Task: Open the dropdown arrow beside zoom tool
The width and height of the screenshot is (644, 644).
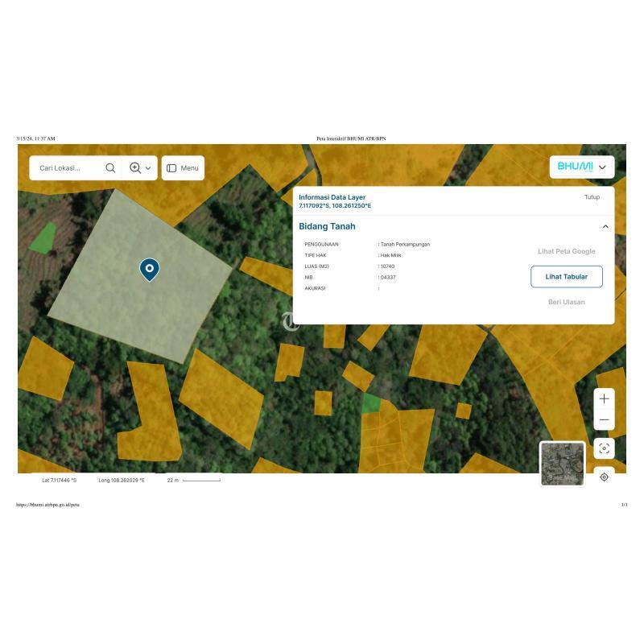Action: click(148, 168)
